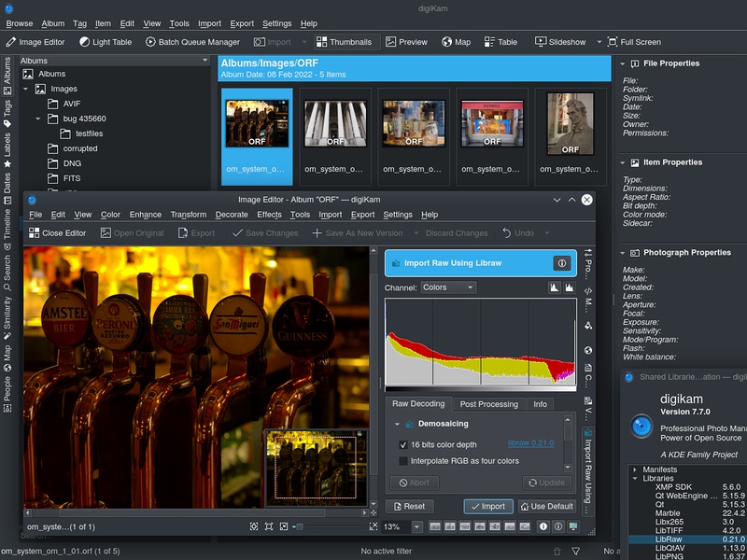The image size is (747, 560).
Task: Collapse the Images album branch
Action: click(25, 89)
